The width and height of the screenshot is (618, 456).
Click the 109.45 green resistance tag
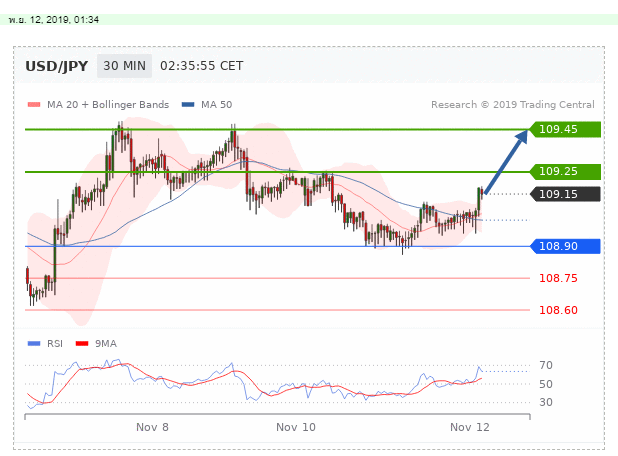(x=565, y=129)
